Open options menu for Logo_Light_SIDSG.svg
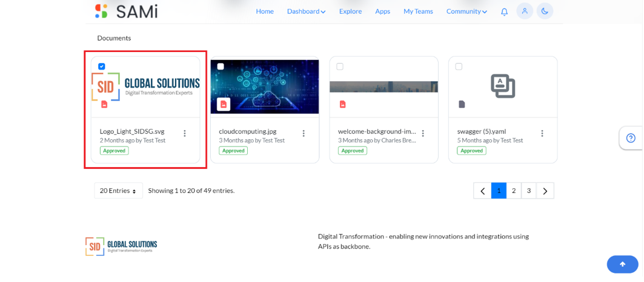The image size is (644, 282). coord(184,133)
